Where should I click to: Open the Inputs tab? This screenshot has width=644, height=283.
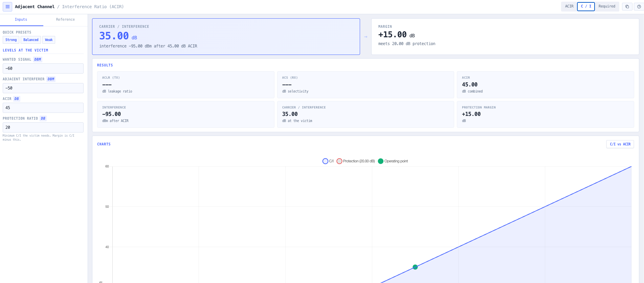pyautogui.click(x=21, y=20)
